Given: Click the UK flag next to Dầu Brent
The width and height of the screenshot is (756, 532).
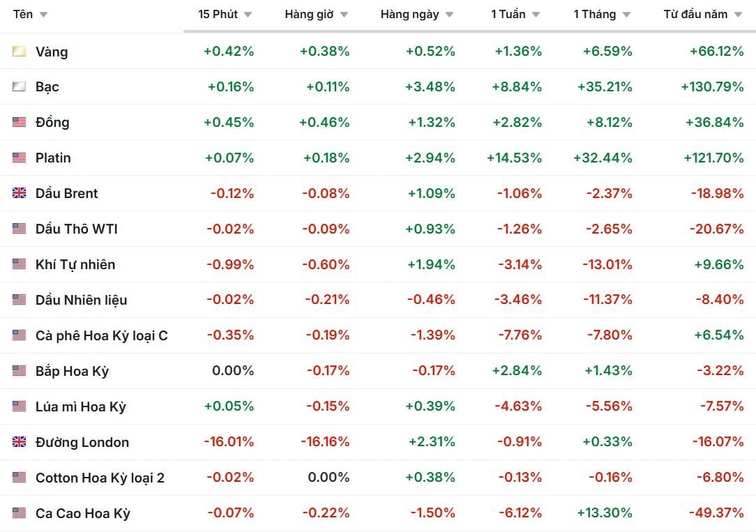Looking at the screenshot, I should click(x=20, y=194).
